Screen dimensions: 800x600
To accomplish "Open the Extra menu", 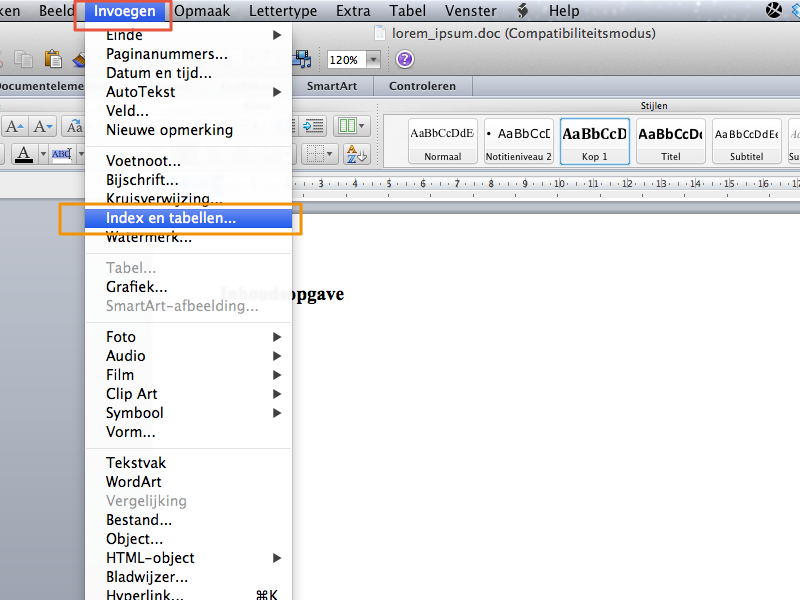I will tap(353, 11).
